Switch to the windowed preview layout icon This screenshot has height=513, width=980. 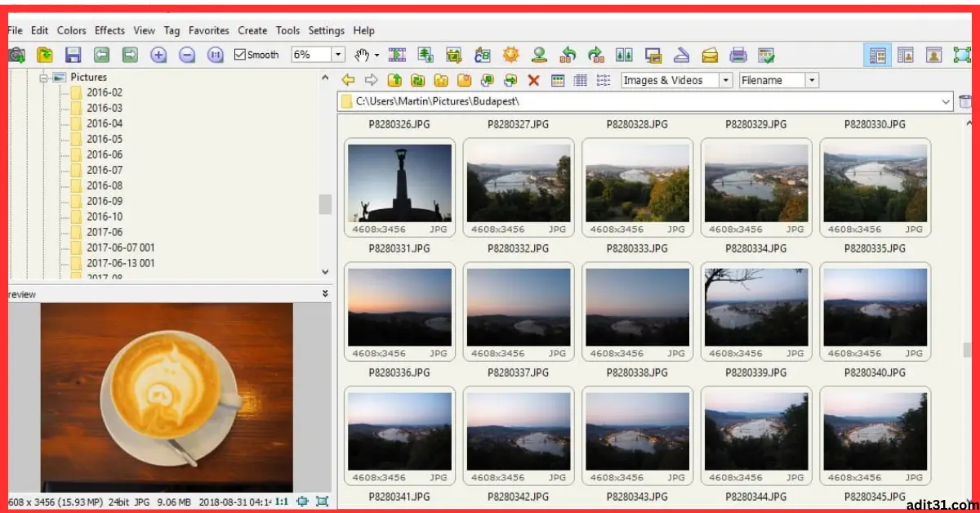[x=906, y=55]
